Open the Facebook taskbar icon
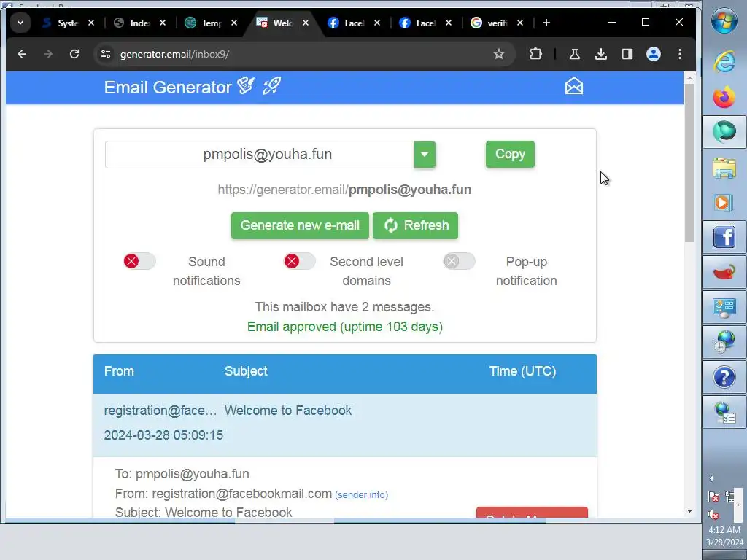Viewport: 747px width, 560px height. pyautogui.click(x=724, y=237)
